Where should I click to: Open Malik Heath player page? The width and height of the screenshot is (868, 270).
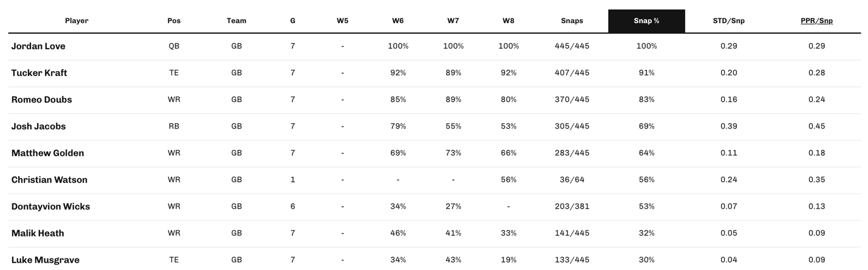(x=38, y=233)
